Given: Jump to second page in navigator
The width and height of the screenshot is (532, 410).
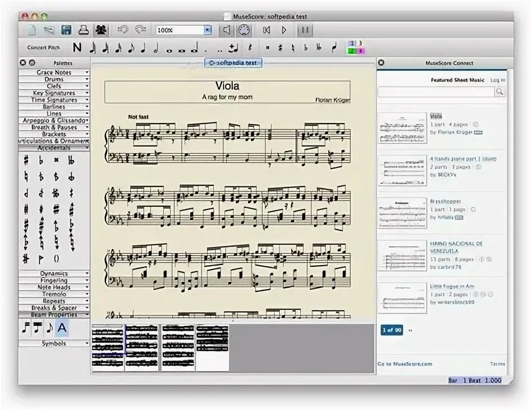Looking at the screenshot, I should point(142,348).
